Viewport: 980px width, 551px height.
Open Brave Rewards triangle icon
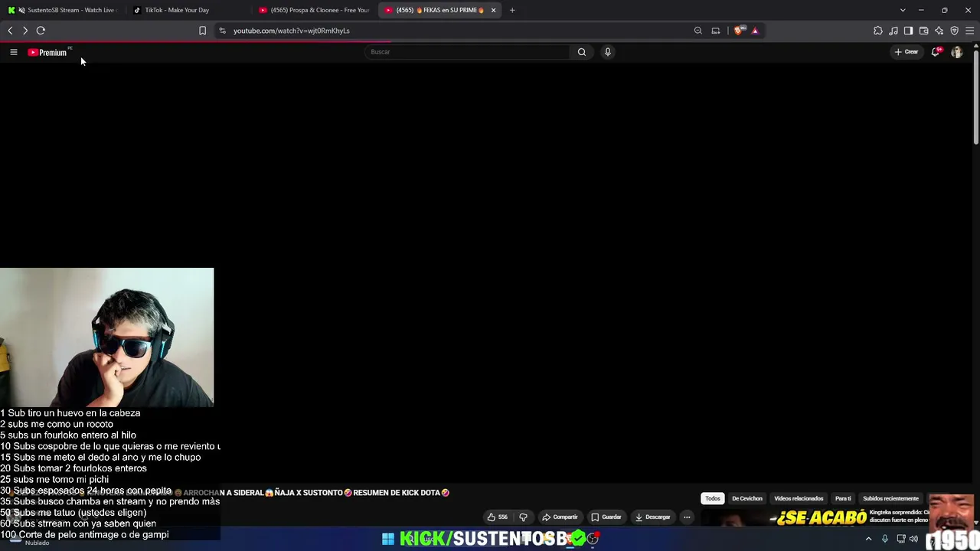(x=755, y=31)
